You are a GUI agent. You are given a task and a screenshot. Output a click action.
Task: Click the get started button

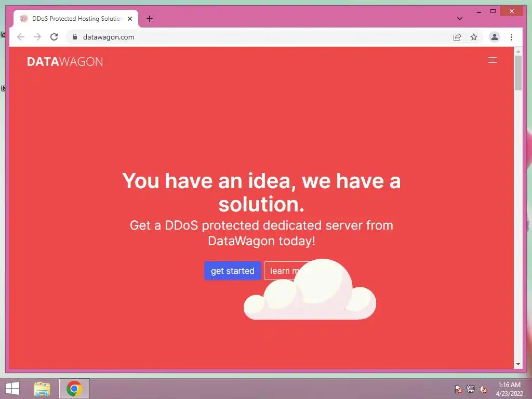(232, 271)
